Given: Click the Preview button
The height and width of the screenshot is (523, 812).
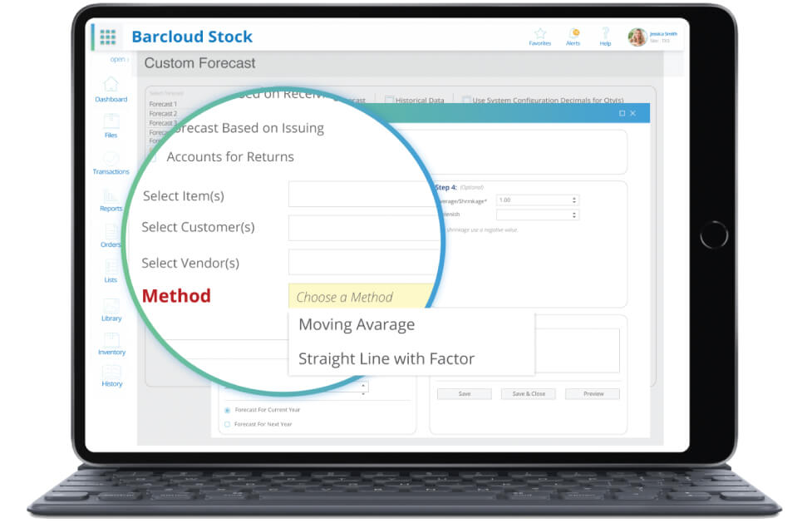Looking at the screenshot, I should [x=593, y=394].
